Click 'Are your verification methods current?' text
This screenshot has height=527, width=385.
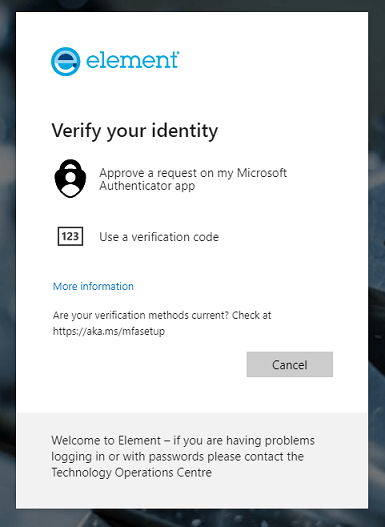point(141,315)
